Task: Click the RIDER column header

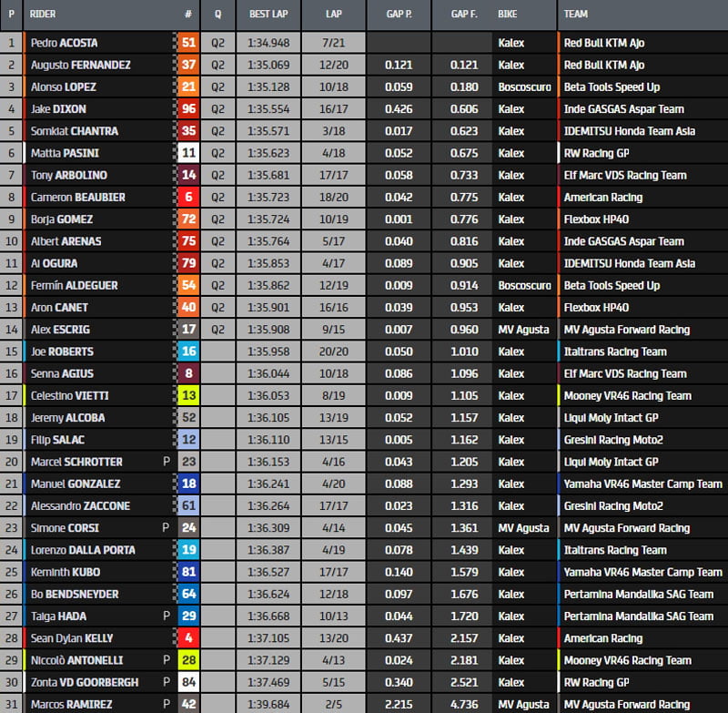Action: click(43, 15)
